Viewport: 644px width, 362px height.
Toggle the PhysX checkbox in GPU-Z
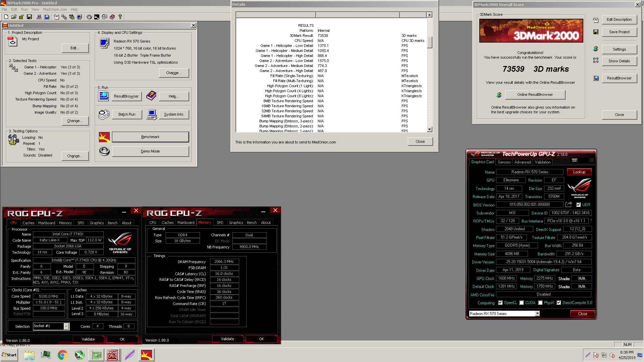click(540, 303)
